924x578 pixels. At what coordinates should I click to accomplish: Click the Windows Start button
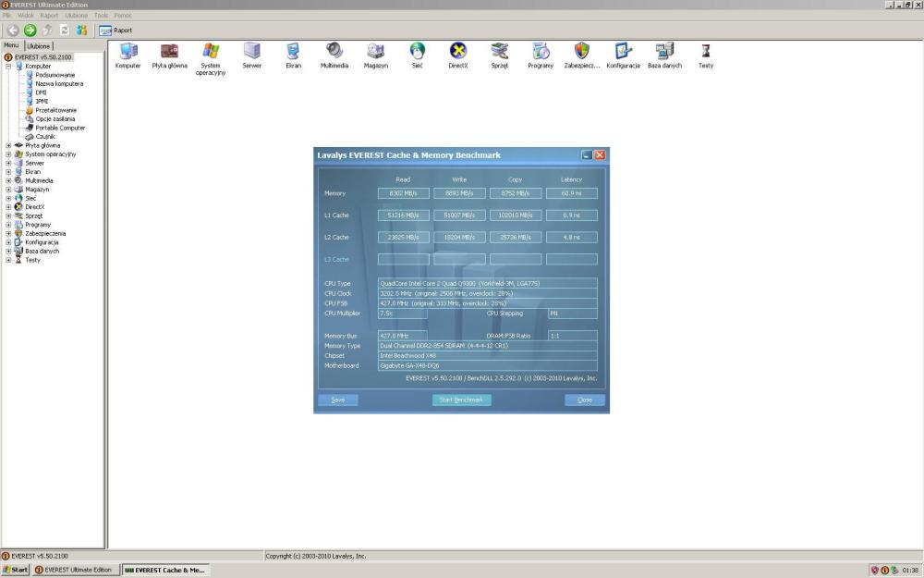coord(16,570)
